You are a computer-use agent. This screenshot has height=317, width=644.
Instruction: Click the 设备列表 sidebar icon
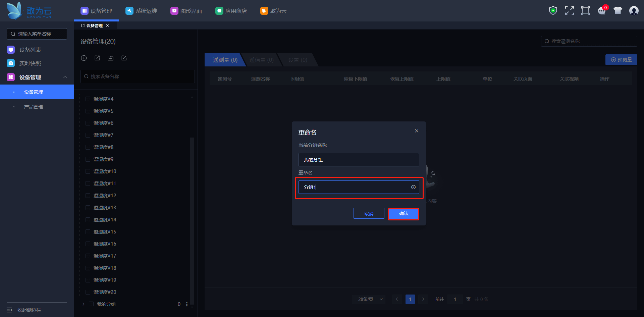point(11,50)
